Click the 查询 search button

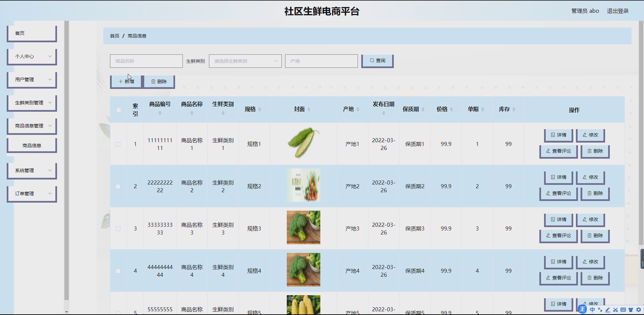(378, 61)
